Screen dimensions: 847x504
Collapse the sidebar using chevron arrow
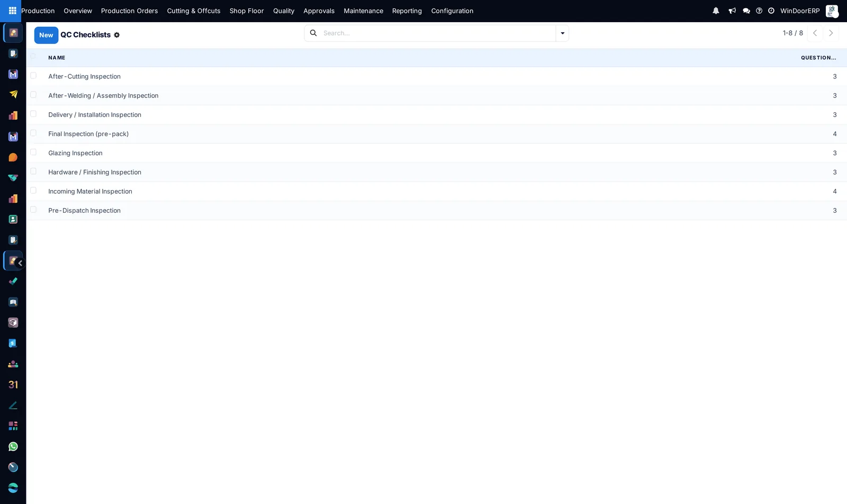click(20, 263)
